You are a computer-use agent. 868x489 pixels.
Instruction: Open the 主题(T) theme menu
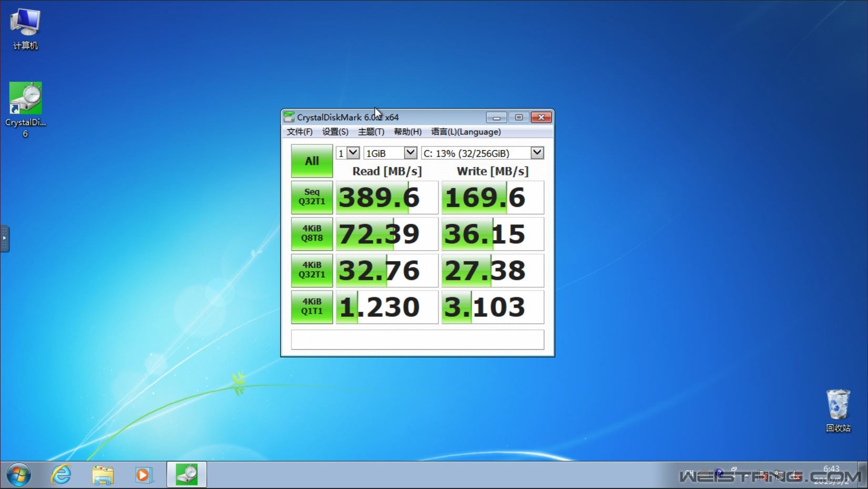[x=371, y=132]
